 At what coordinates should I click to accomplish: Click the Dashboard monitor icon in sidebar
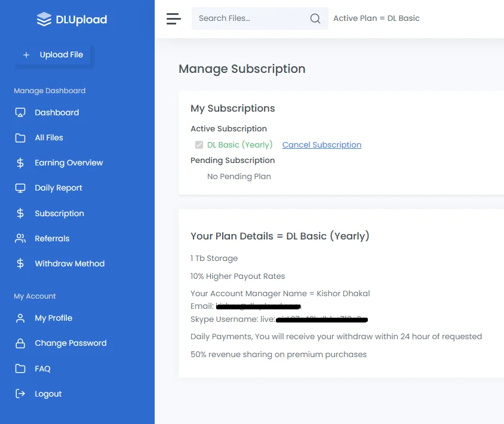(x=20, y=112)
